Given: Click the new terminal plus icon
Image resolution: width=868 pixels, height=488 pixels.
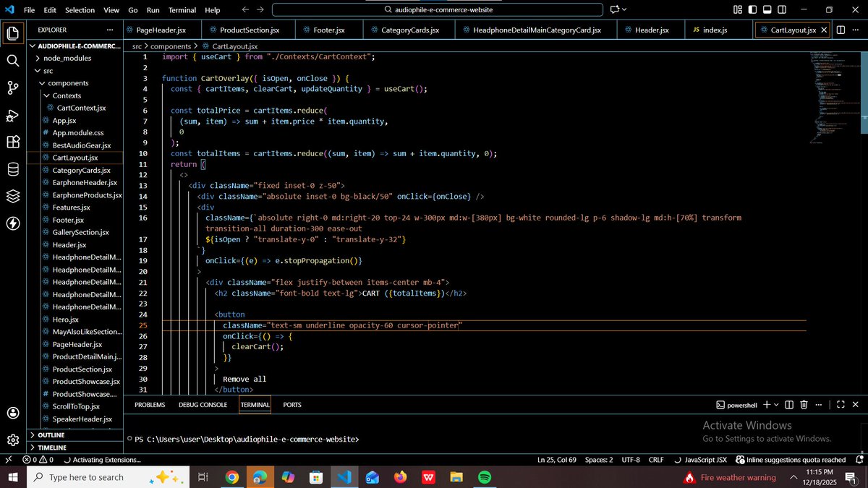Looking at the screenshot, I should (766, 405).
